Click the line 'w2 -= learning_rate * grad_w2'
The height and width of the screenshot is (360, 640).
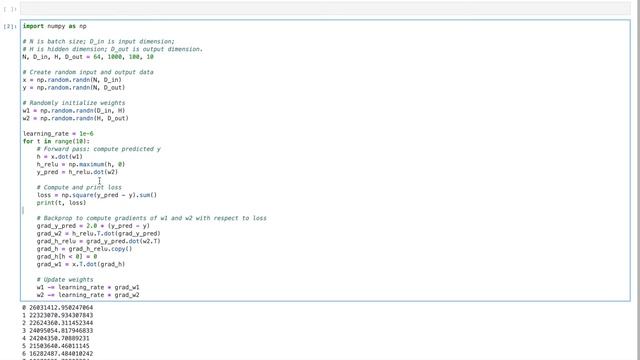coord(88,295)
